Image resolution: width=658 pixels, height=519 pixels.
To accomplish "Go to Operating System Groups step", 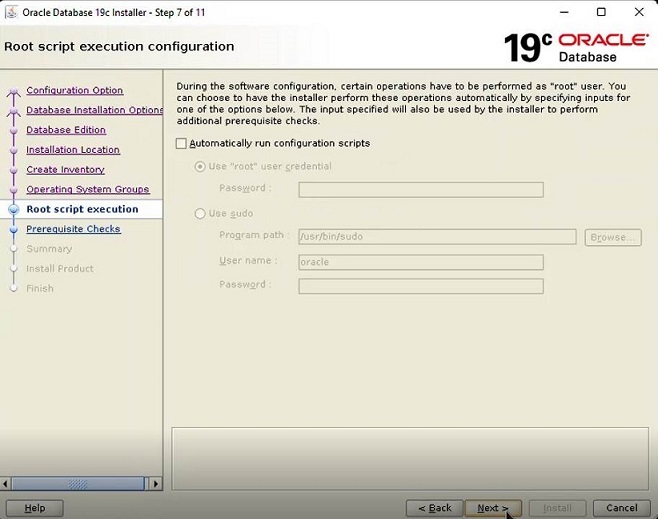I will pyautogui.click(x=88, y=189).
